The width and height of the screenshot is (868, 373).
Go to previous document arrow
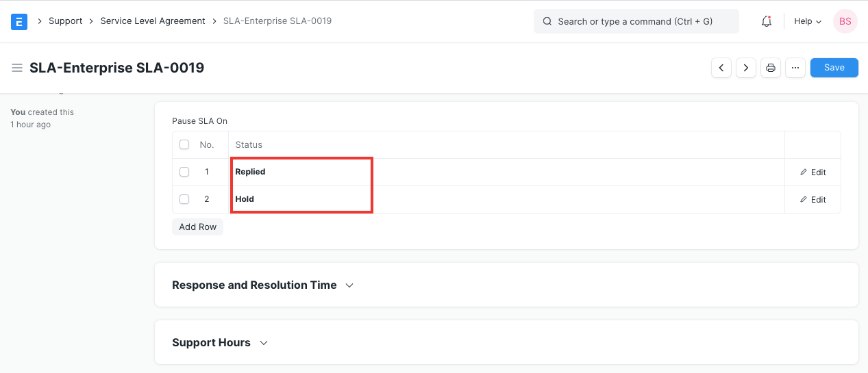pyautogui.click(x=721, y=68)
